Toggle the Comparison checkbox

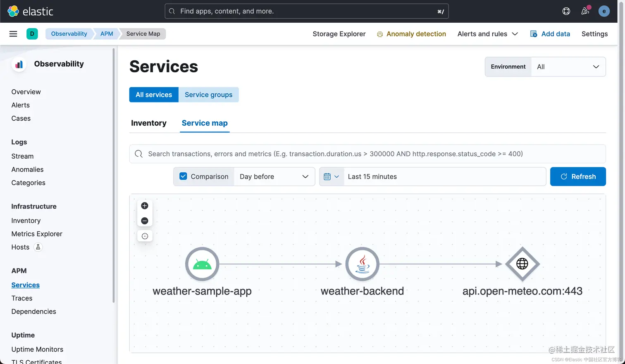tap(183, 176)
